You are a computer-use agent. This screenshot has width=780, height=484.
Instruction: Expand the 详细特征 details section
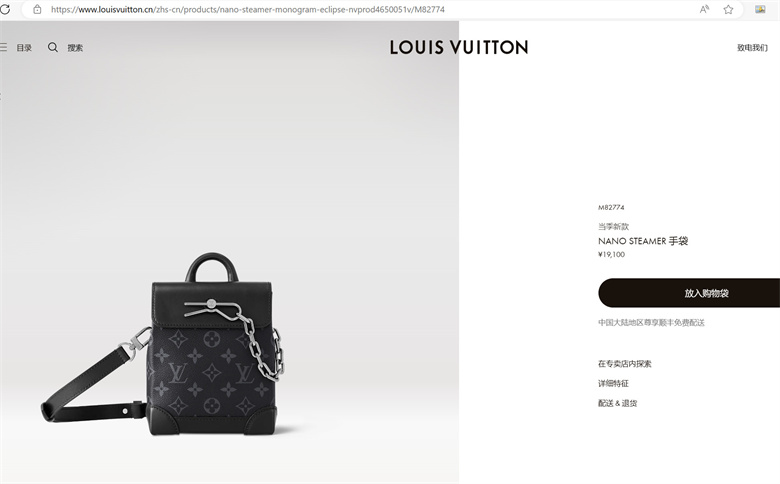pyautogui.click(x=613, y=384)
